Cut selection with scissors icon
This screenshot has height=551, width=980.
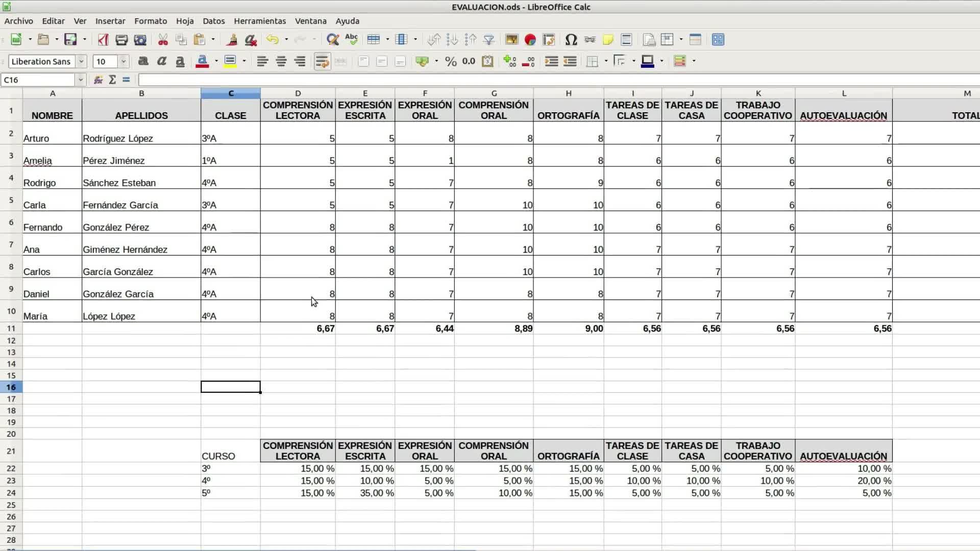163,40
